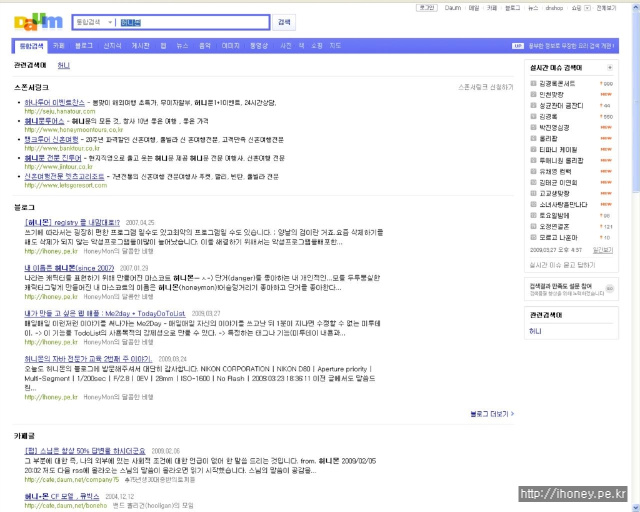The height and width of the screenshot is (512, 640).
Task: Expand the real-time issue keywords plus icon
Action: pos(609,68)
